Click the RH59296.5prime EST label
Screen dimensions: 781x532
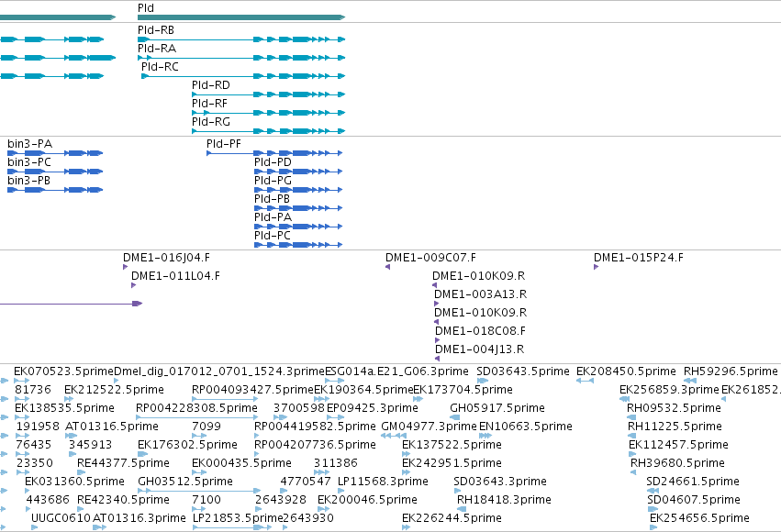coord(731,371)
